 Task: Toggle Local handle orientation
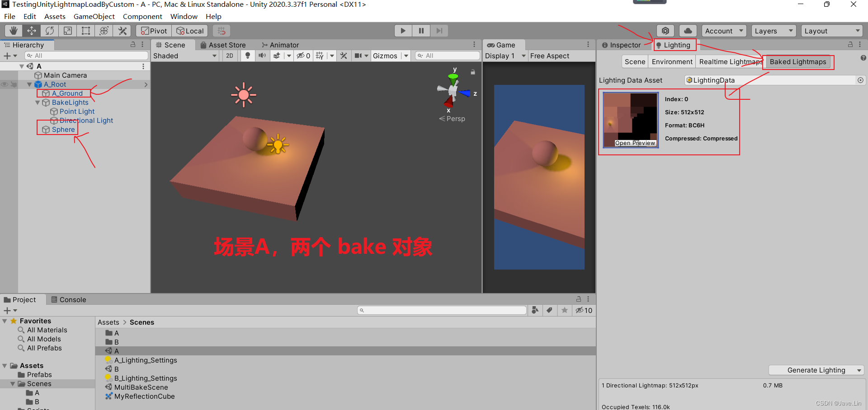pyautogui.click(x=190, y=30)
